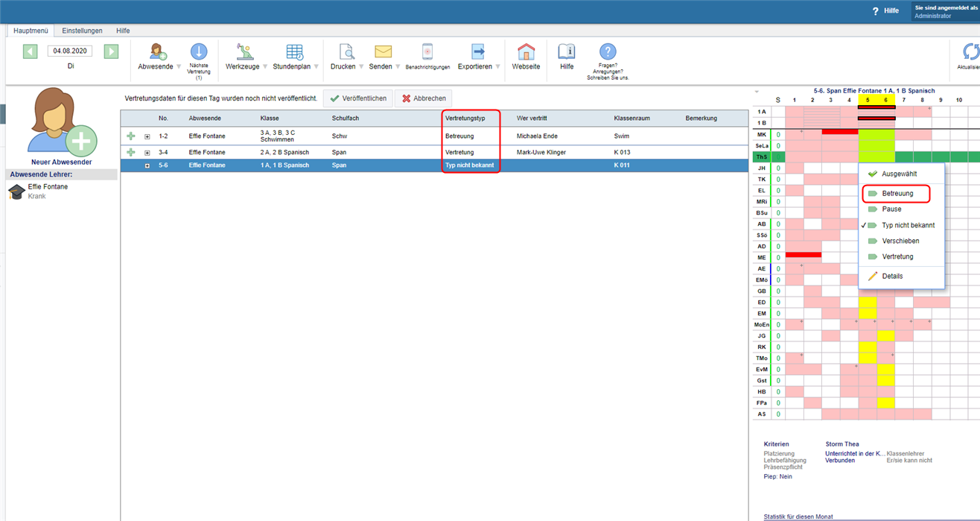This screenshot has width=980, height=521.
Task: Click Lehrbefähigung criterion label
Action: tap(784, 460)
